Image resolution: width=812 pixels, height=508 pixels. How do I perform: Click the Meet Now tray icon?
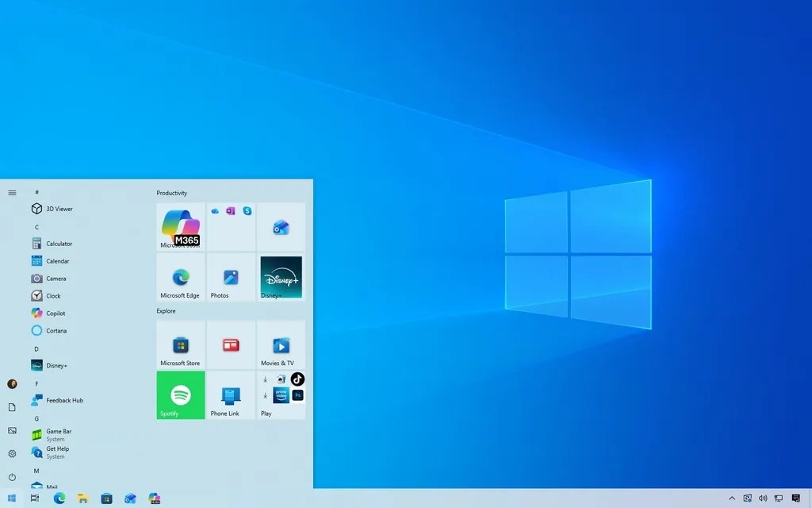click(747, 498)
